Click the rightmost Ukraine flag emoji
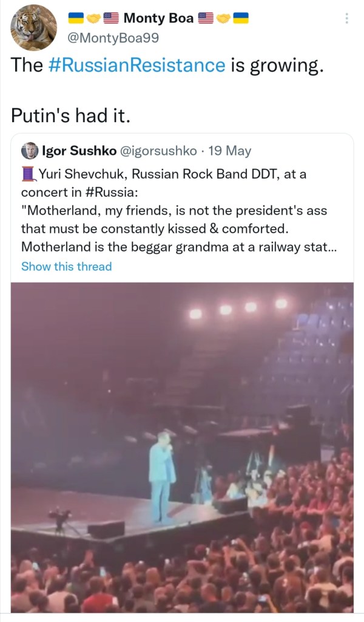Screen dimensions: 364x622 pos(241,18)
